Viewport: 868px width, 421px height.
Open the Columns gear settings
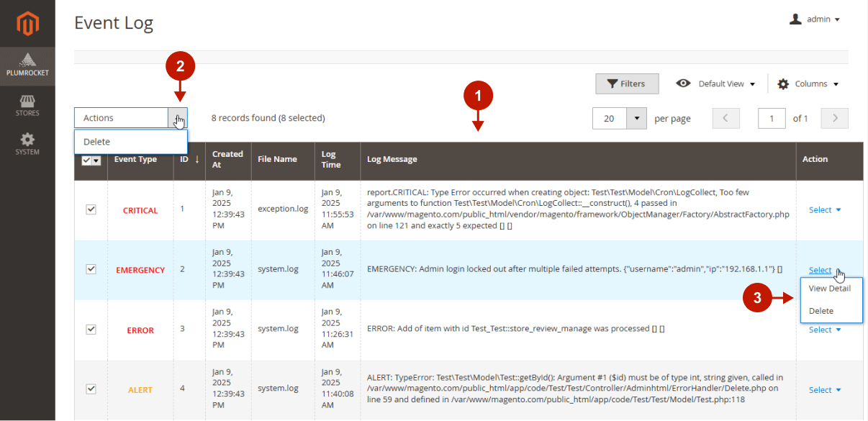(783, 84)
